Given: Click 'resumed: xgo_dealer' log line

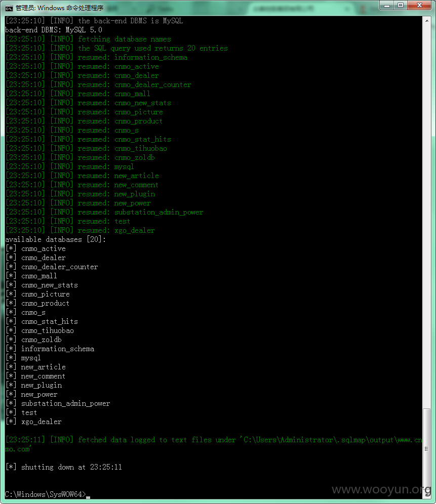Looking at the screenshot, I should [81, 230].
